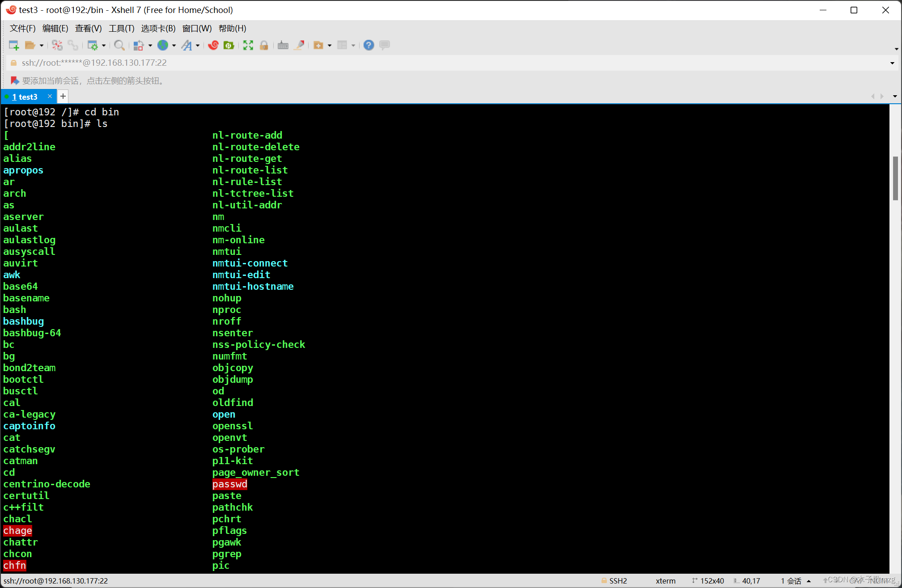Screen dimensions: 902x588
Task: Click the nss-policy-check entry
Action: coord(259,344)
